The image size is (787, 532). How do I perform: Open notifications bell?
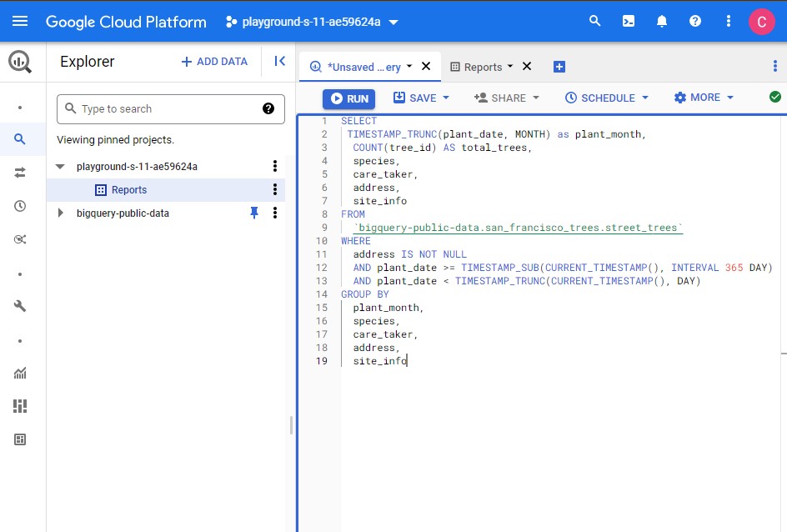pos(662,21)
